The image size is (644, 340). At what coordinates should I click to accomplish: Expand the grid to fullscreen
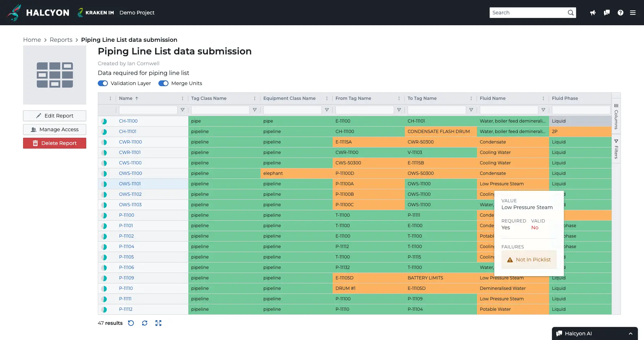[158, 323]
